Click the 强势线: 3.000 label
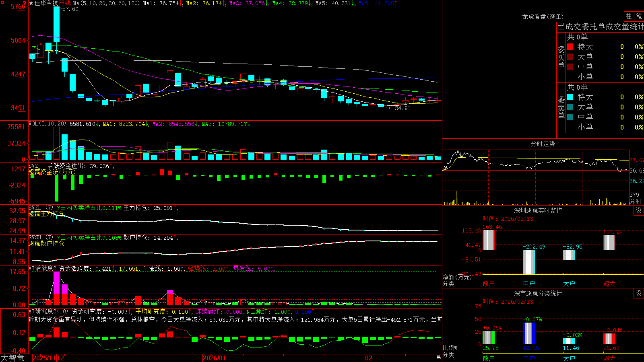Viewport: 644px width, 362px height. click(x=208, y=269)
